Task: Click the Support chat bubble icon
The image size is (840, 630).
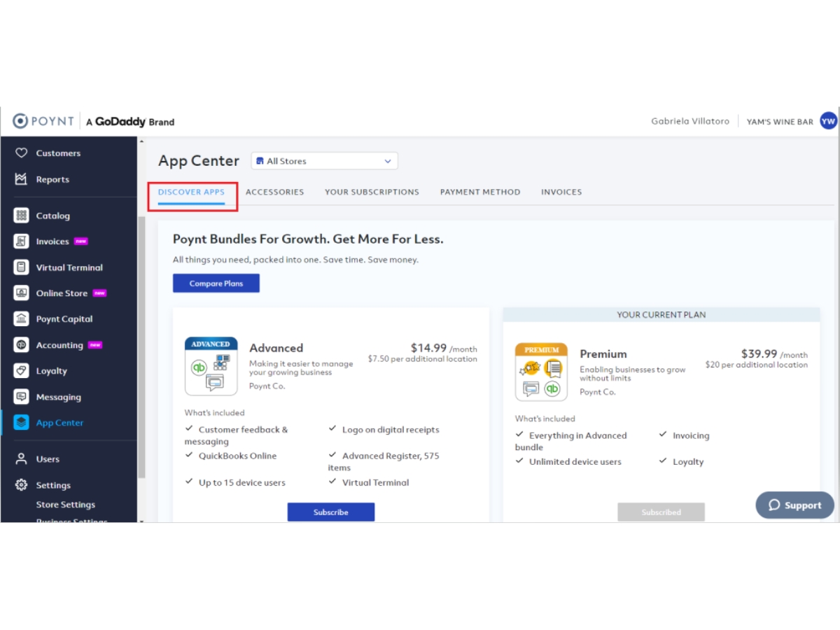Action: pyautogui.click(x=774, y=505)
